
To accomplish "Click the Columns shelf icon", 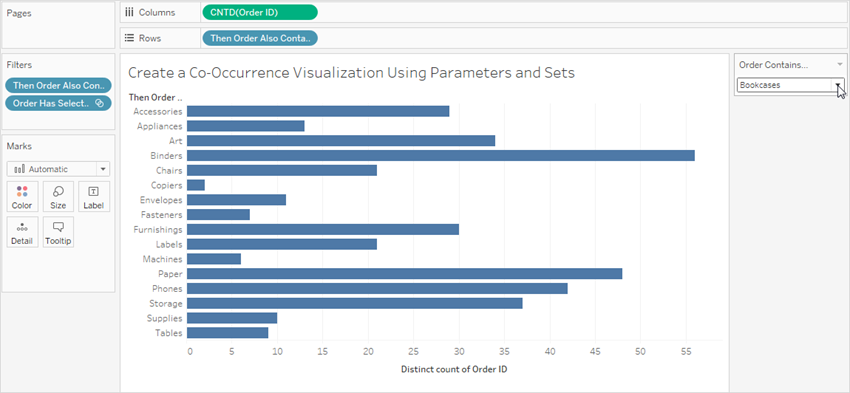I will 129,12.
